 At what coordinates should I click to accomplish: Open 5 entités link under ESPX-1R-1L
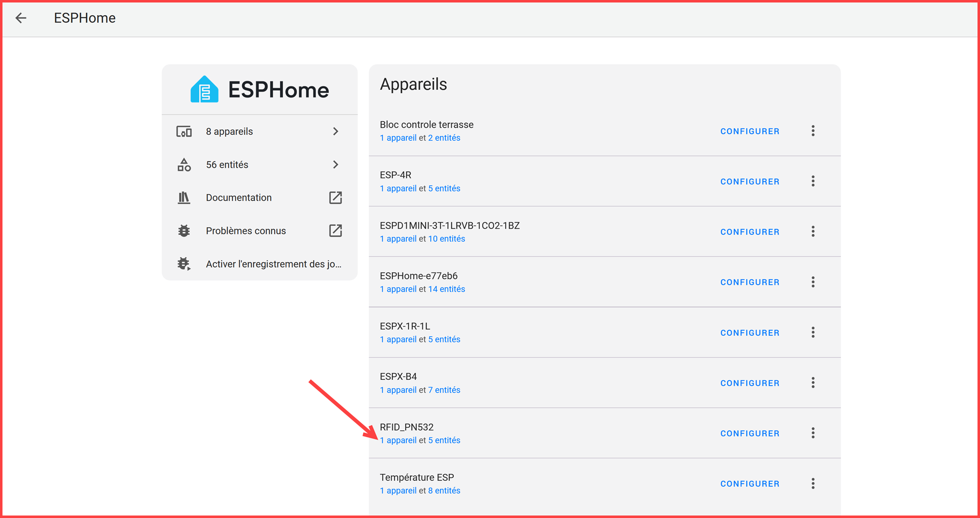(x=444, y=339)
